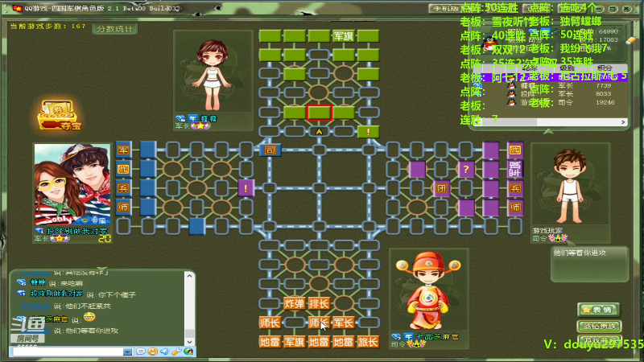
Task: Select the orange 旅长 piece
Action: 368,342
